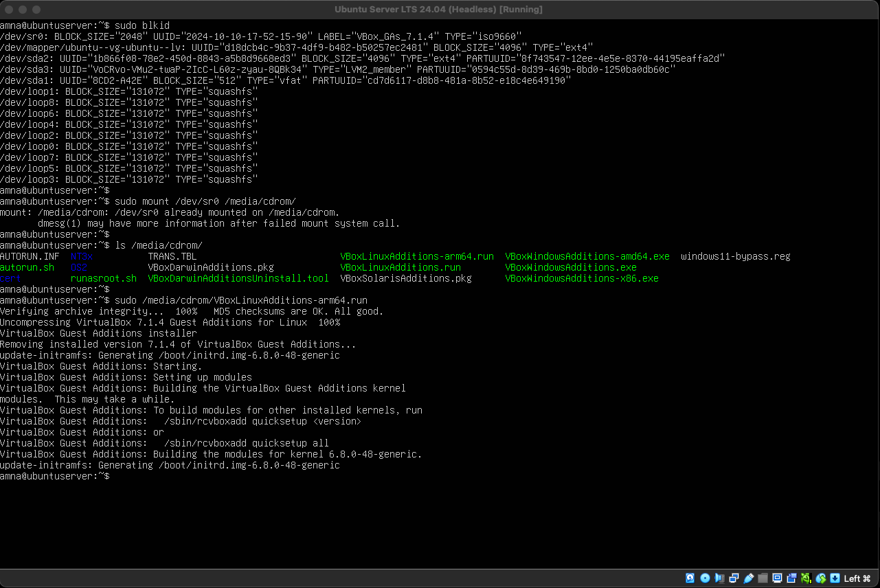
Task: Click the /dev/sr0 blkid output line
Action: 262,36
